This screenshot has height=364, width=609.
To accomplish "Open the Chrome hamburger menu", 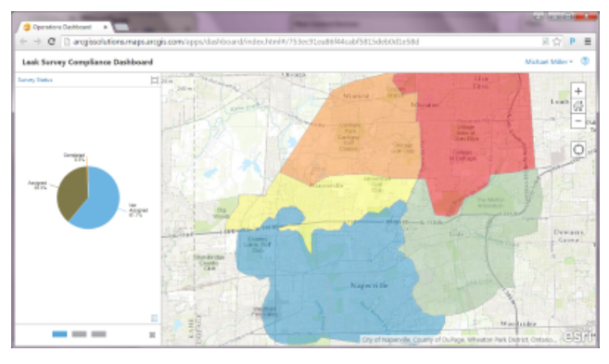I will coord(588,42).
